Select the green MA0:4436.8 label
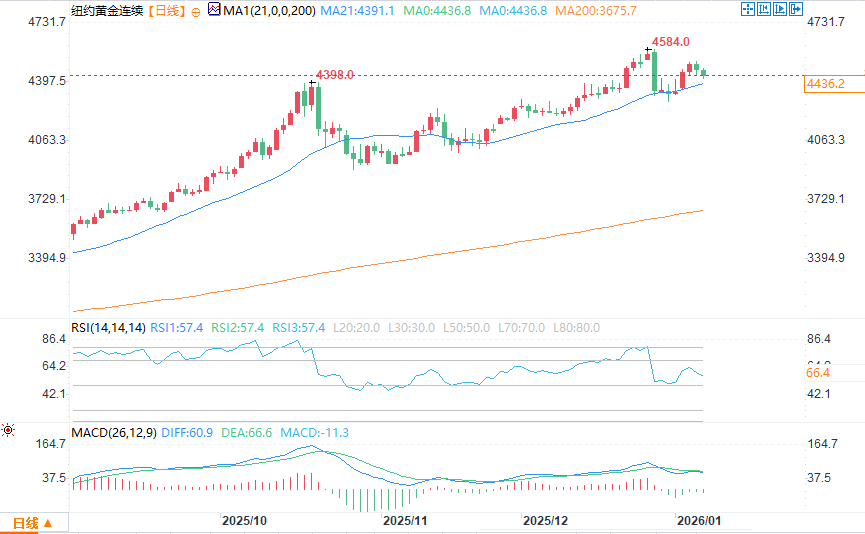Image resolution: width=865 pixels, height=534 pixels. tap(437, 10)
